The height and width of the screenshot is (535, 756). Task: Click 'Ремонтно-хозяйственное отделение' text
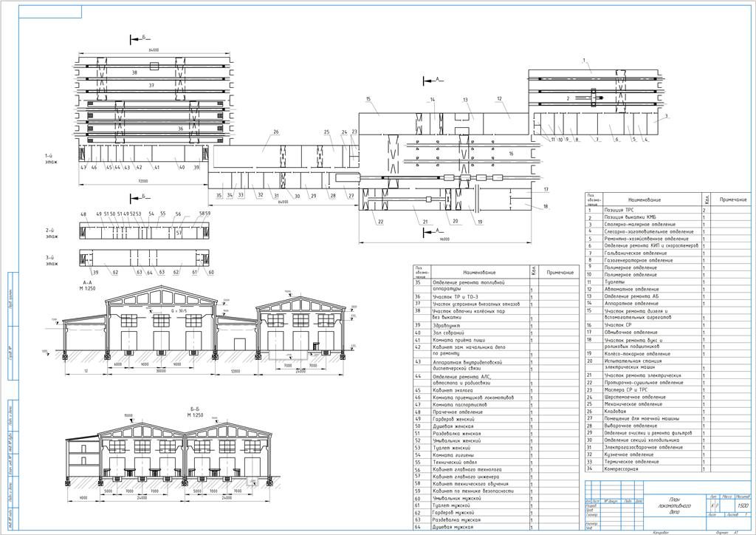point(646,239)
